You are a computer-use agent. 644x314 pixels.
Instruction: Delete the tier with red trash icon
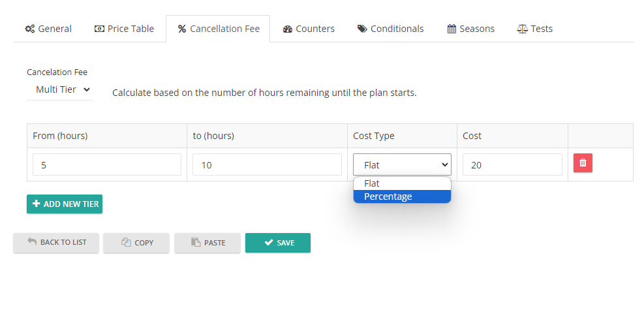pos(583,163)
